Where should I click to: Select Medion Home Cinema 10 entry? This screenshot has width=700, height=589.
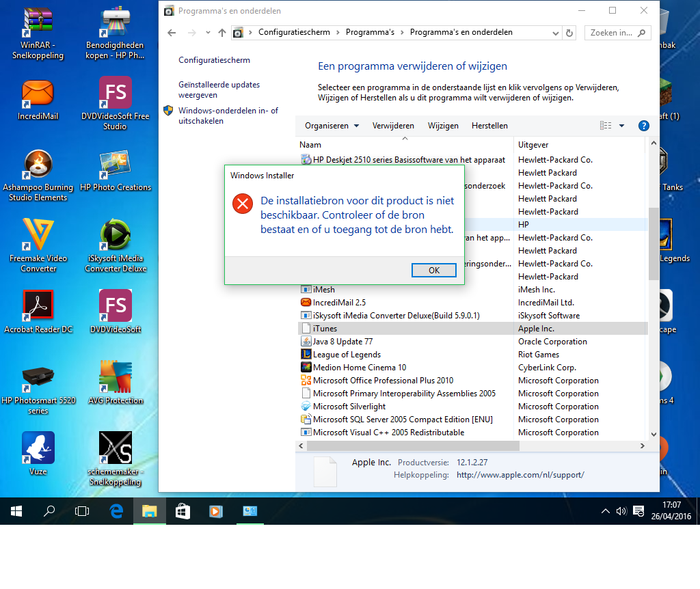(472, 367)
